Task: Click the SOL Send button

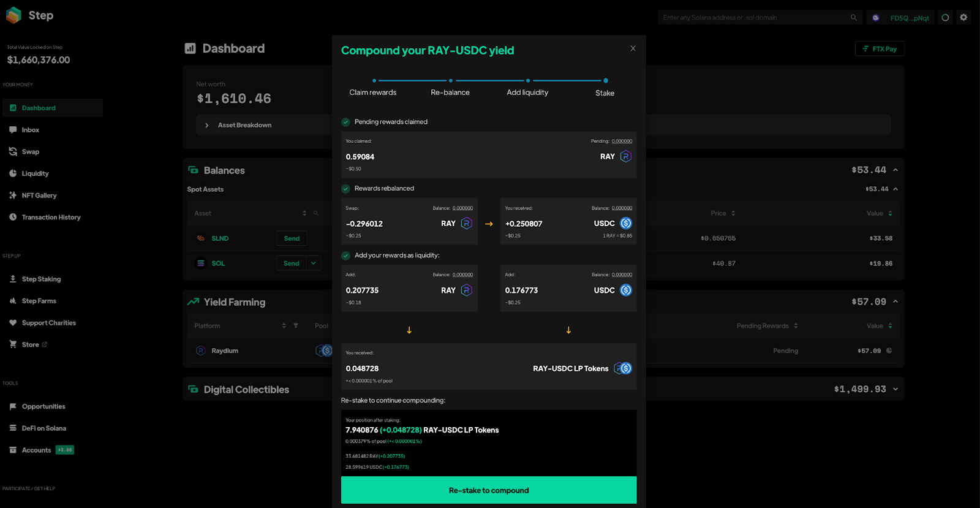Action: (x=292, y=263)
